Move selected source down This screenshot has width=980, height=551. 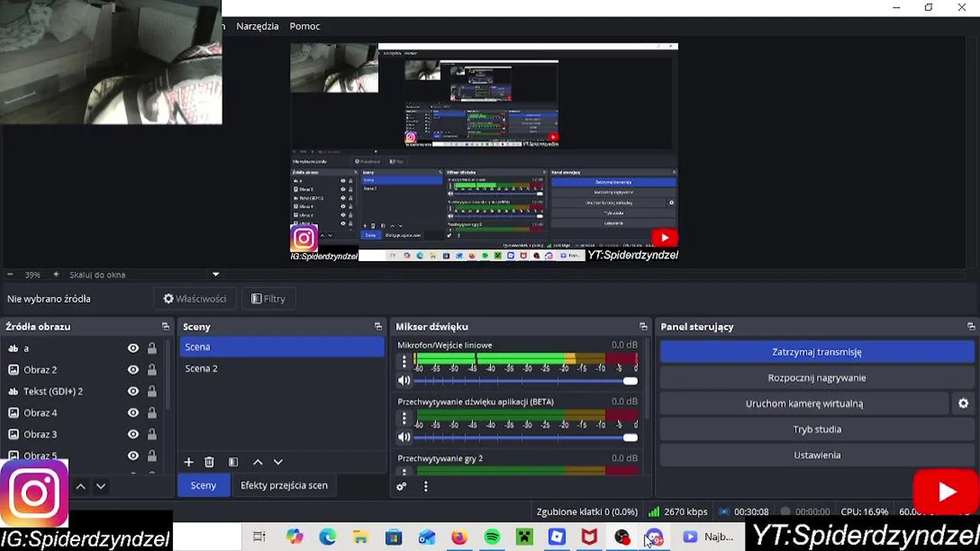[100, 486]
